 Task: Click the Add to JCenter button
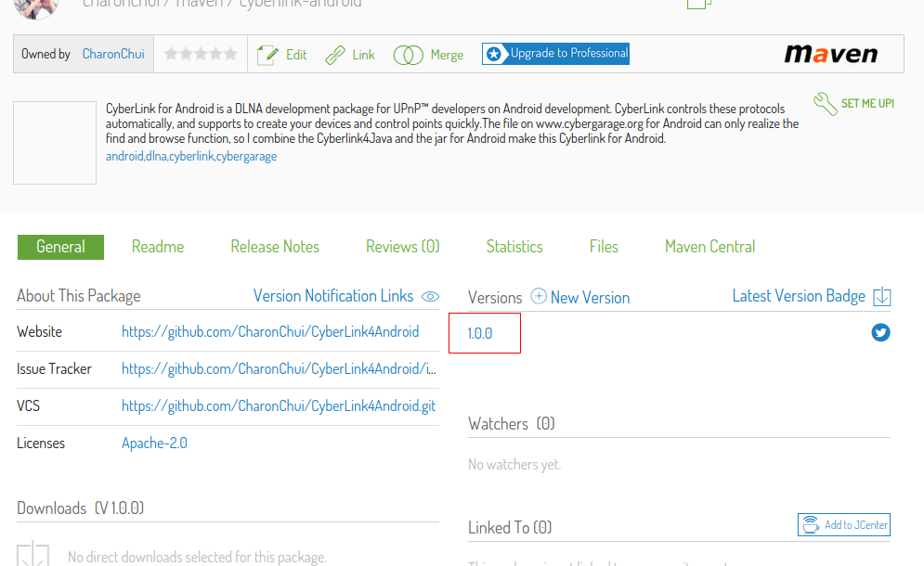click(x=844, y=525)
